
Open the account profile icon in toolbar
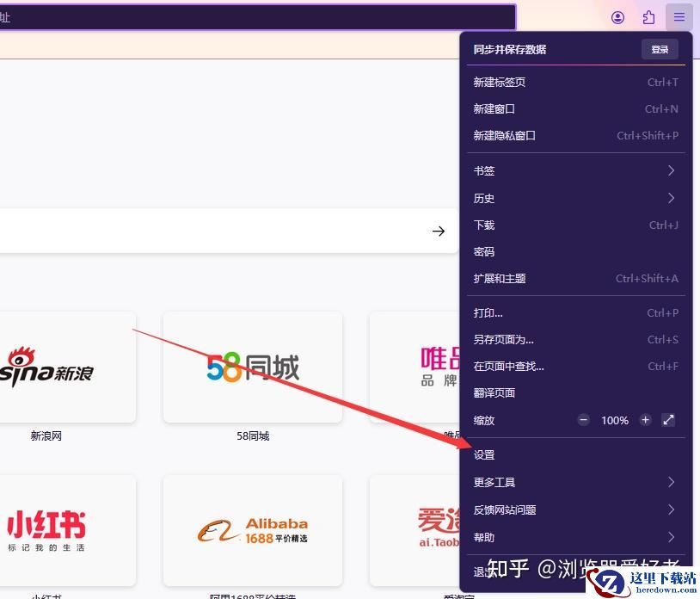coord(617,17)
